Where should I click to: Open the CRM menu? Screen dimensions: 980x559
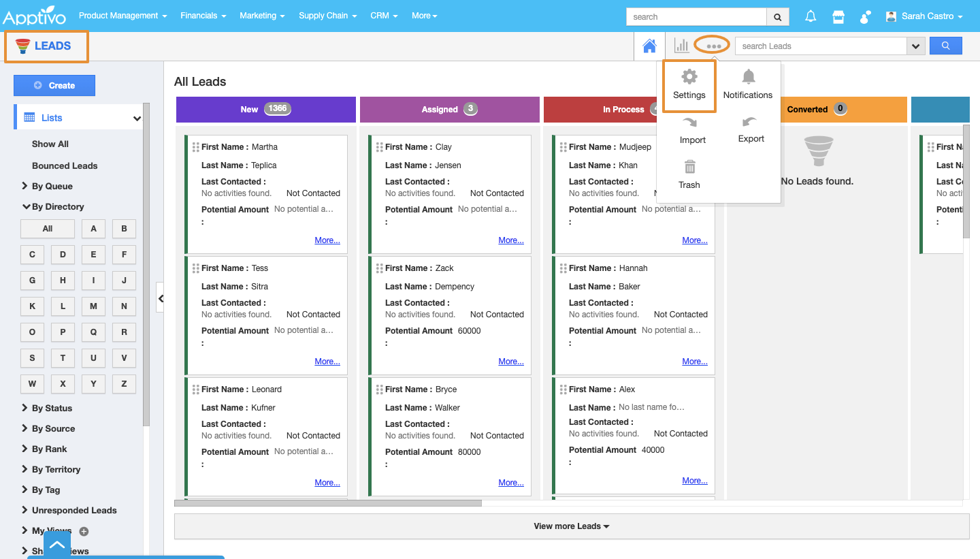coord(384,16)
